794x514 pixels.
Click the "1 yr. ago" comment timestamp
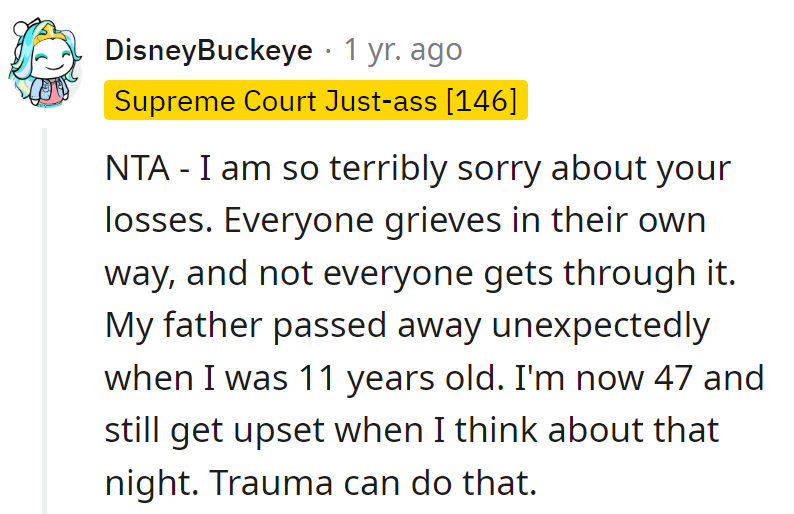(x=402, y=50)
